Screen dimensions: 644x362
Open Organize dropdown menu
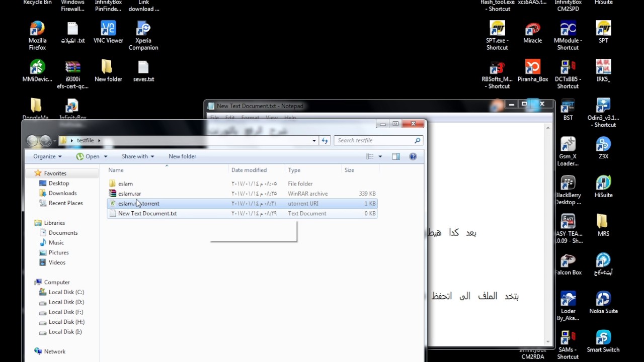(x=47, y=156)
